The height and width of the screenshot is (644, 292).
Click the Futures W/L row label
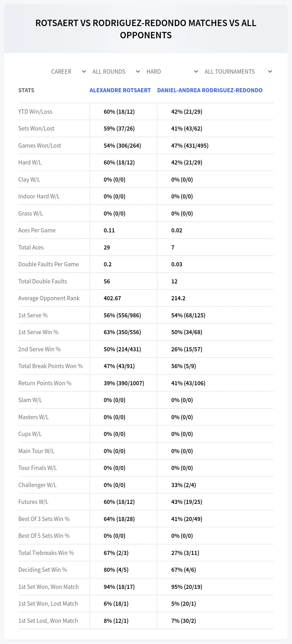[x=33, y=502]
